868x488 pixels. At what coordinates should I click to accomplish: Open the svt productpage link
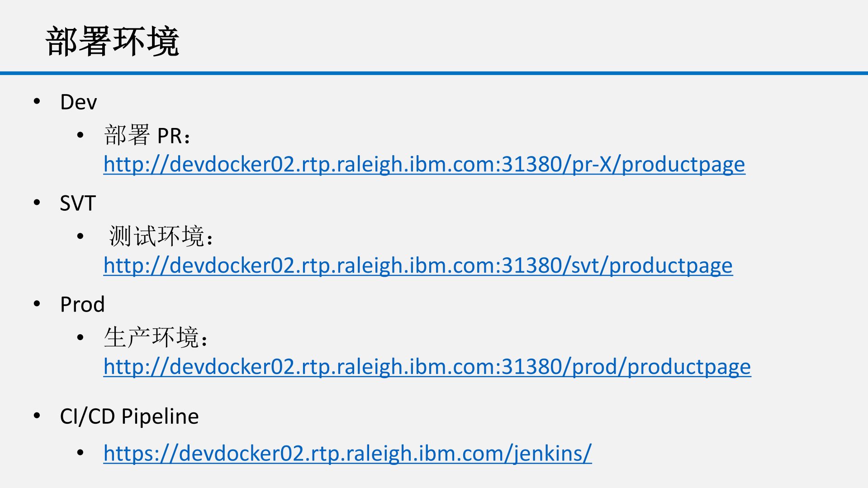[x=417, y=265]
